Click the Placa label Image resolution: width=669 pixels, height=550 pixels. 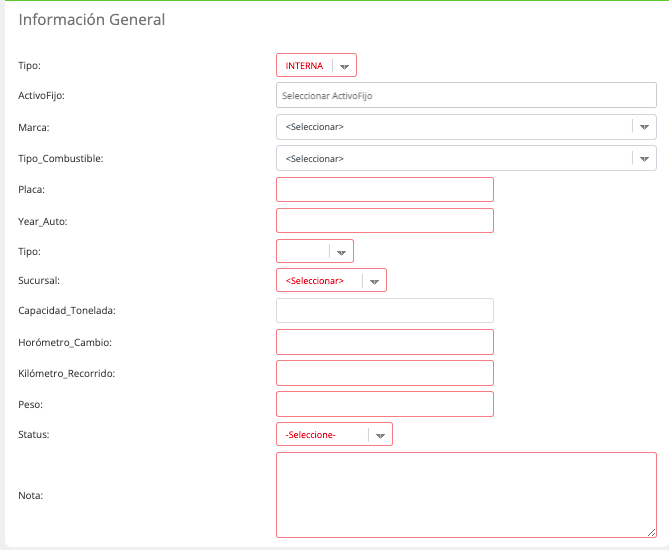(x=31, y=189)
